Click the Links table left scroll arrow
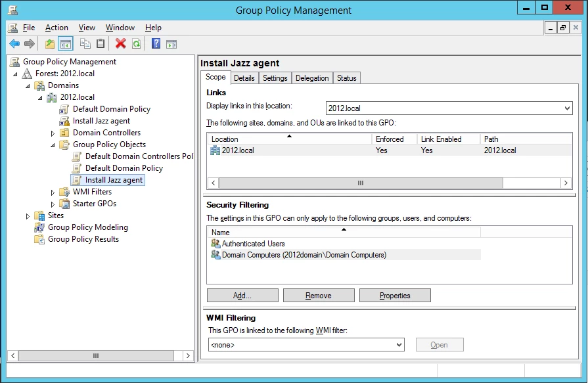This screenshot has width=588, height=383. (213, 183)
